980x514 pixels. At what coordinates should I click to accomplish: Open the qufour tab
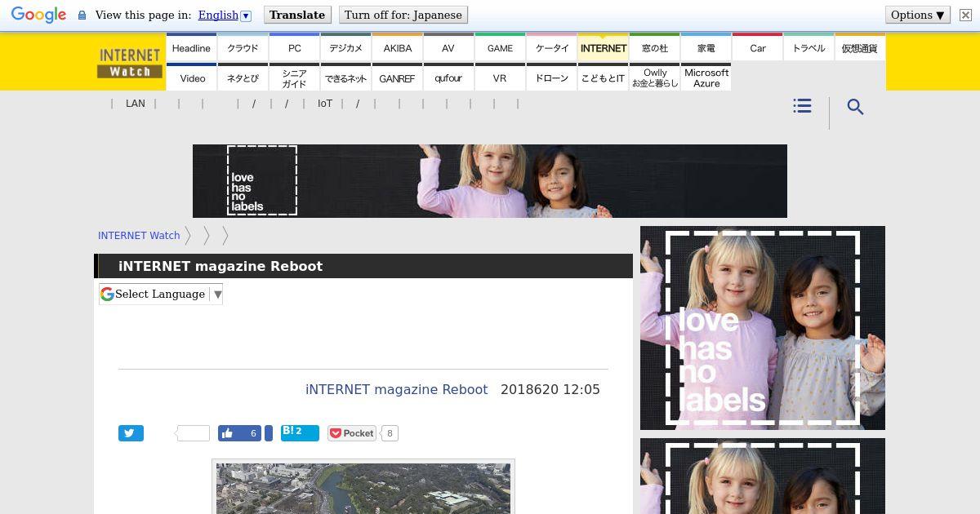click(448, 78)
